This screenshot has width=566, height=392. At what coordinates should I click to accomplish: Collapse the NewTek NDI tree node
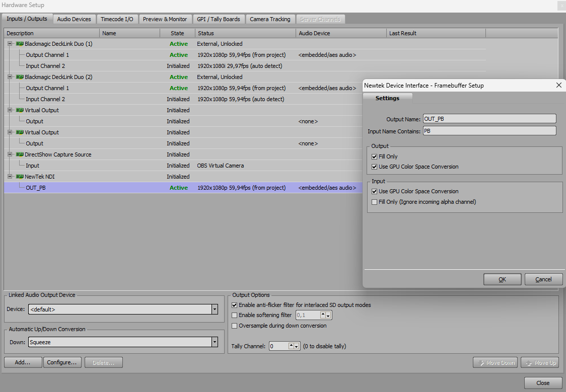coord(10,177)
